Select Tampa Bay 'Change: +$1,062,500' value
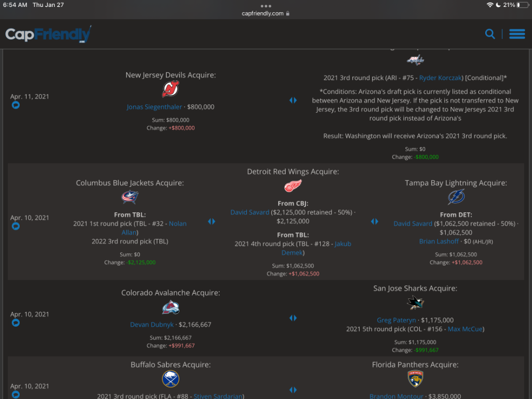The image size is (532, 399). click(x=456, y=262)
